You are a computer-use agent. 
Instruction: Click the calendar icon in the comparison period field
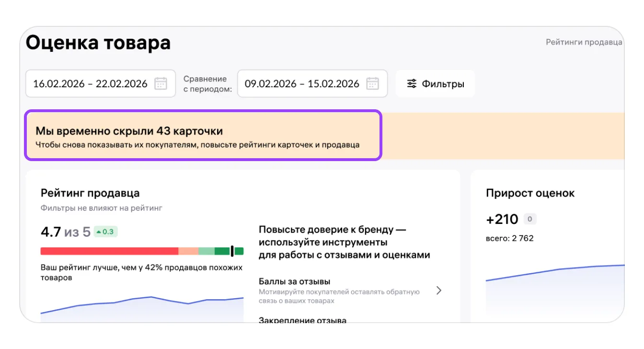(372, 84)
